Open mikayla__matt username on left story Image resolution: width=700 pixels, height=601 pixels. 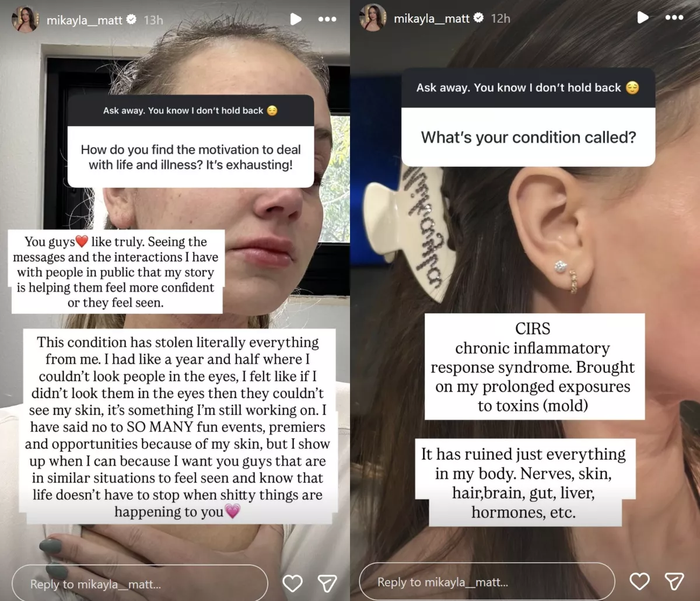85,20
